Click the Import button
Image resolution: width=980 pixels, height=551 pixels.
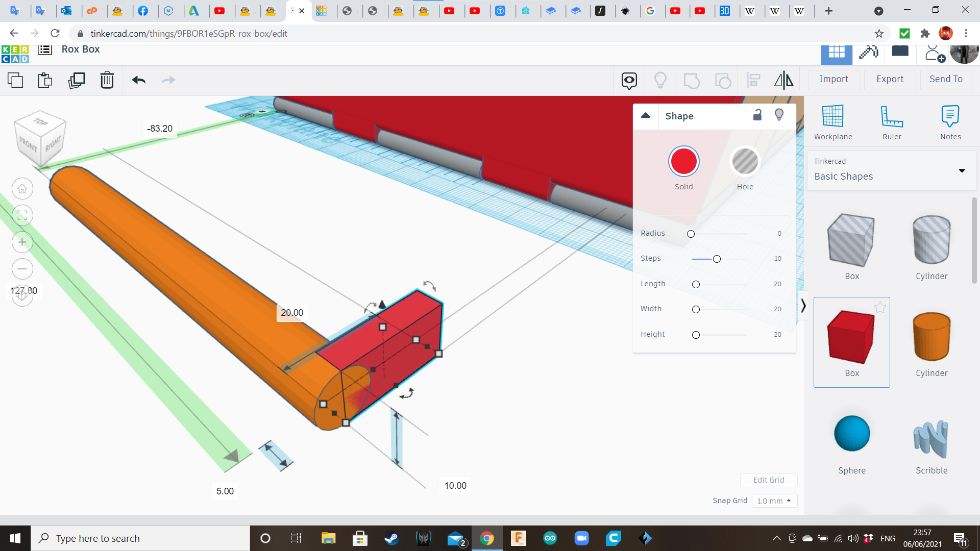coord(834,79)
